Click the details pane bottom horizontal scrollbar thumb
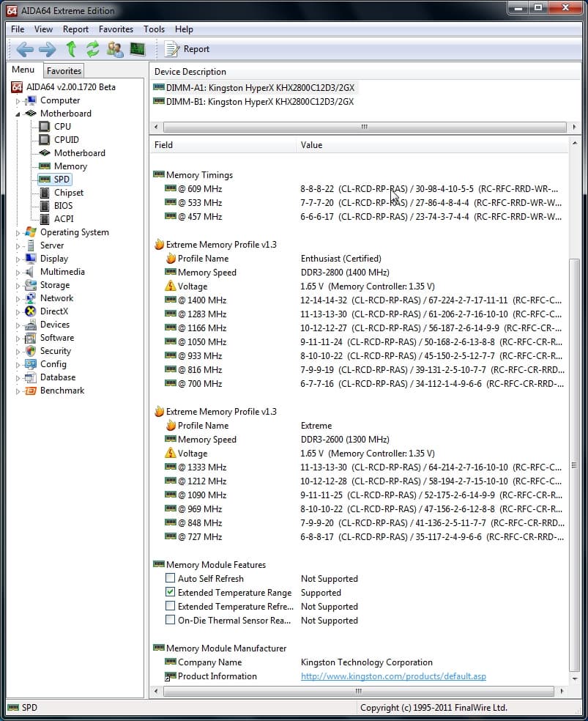 click(x=359, y=691)
